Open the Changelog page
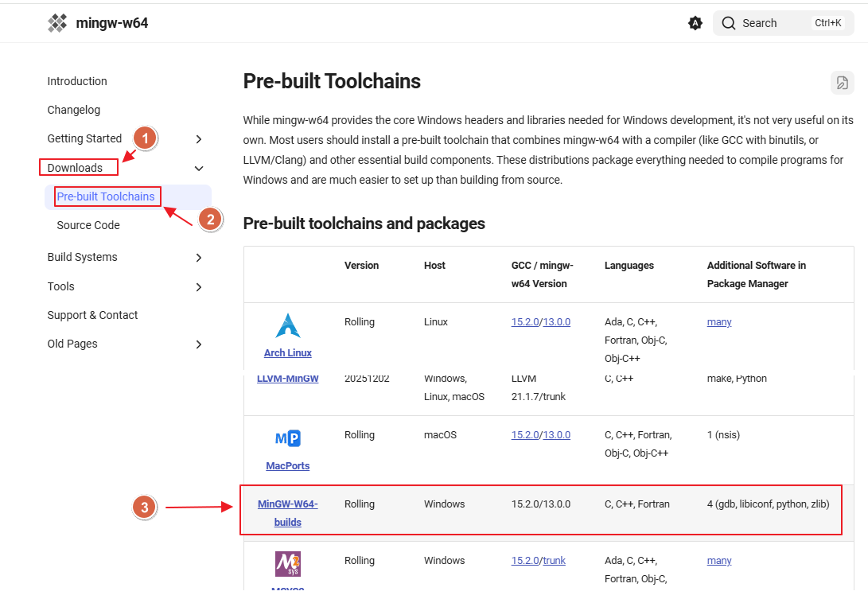 [x=74, y=110]
